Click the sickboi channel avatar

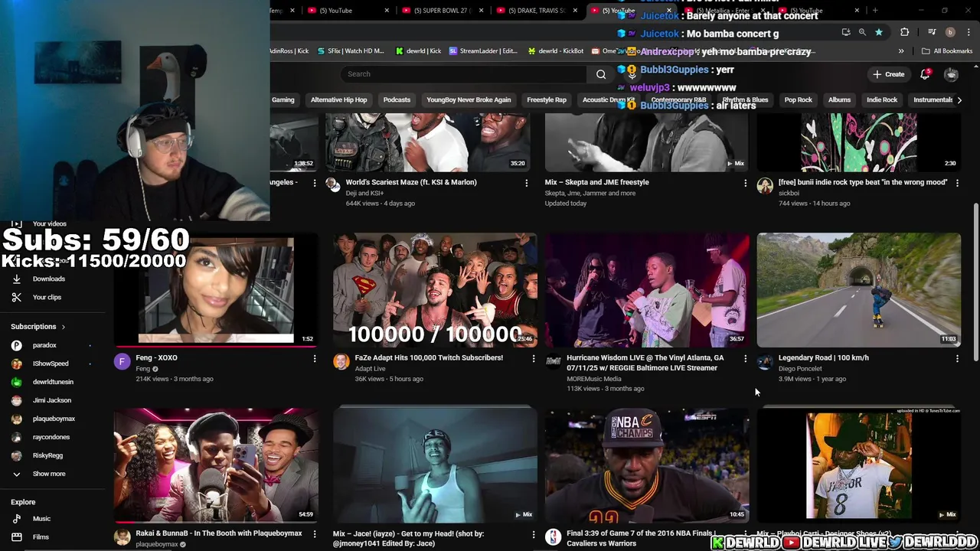click(x=765, y=187)
